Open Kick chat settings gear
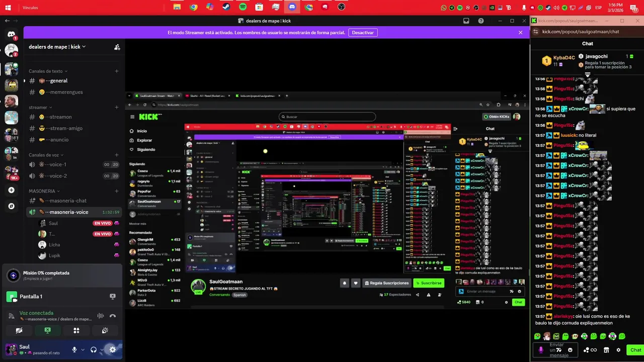Image resolution: width=644 pixels, height=362 pixels. pyautogui.click(x=618, y=350)
